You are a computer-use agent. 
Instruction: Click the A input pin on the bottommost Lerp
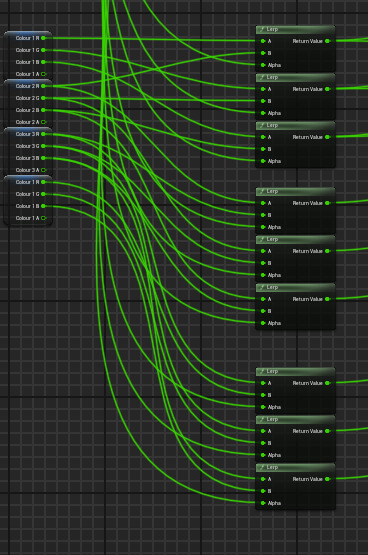point(263,479)
